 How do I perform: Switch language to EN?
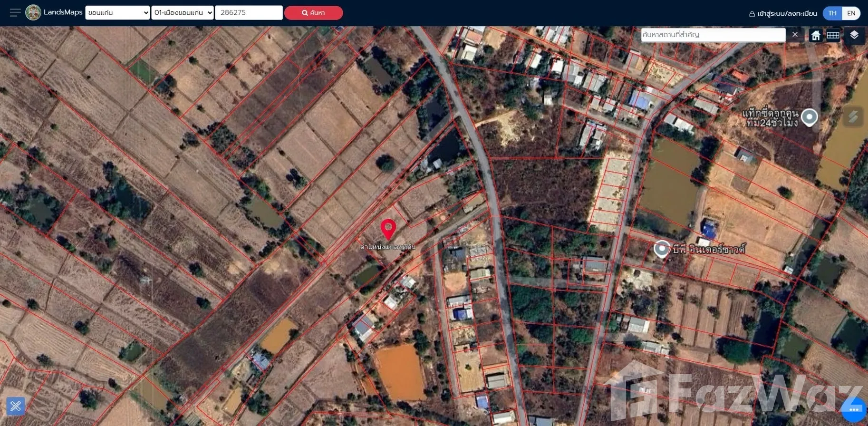851,13
